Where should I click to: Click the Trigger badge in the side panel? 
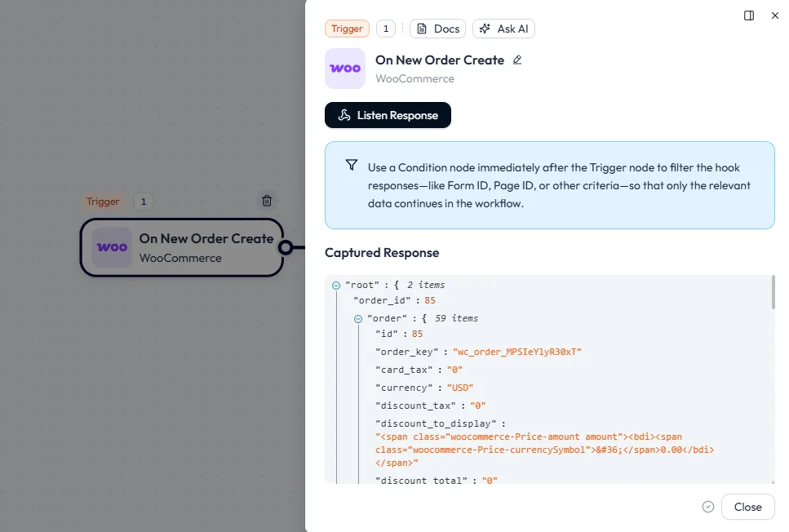click(347, 29)
